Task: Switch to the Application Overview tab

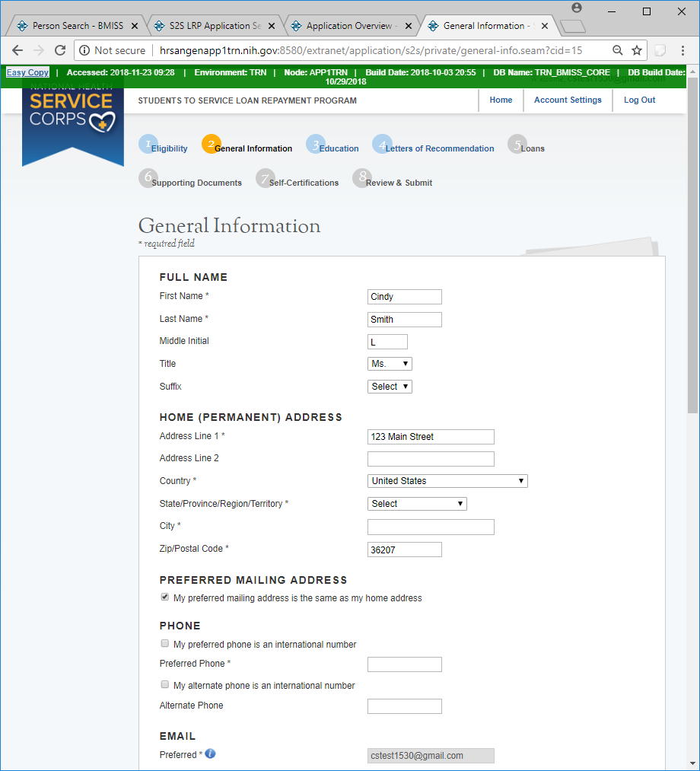Action: tap(351, 26)
